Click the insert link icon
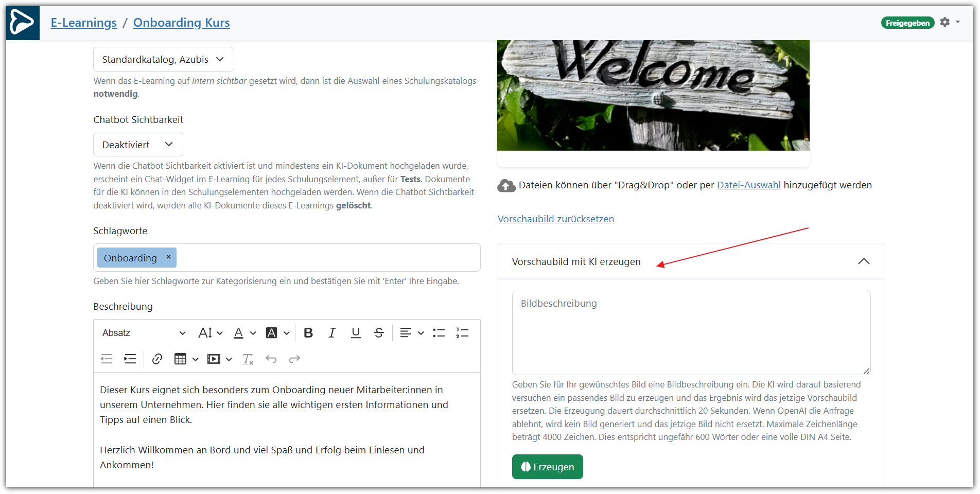Image resolution: width=980 pixels, height=494 pixels. [157, 359]
